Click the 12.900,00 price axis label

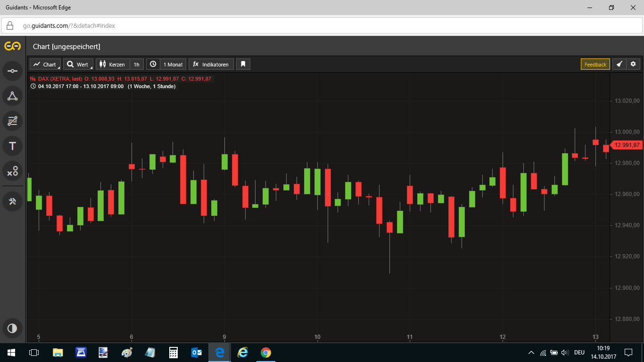tap(627, 288)
